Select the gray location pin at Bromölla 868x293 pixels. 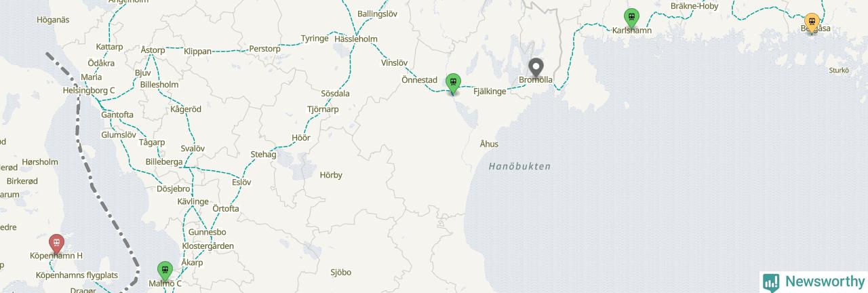tap(536, 69)
